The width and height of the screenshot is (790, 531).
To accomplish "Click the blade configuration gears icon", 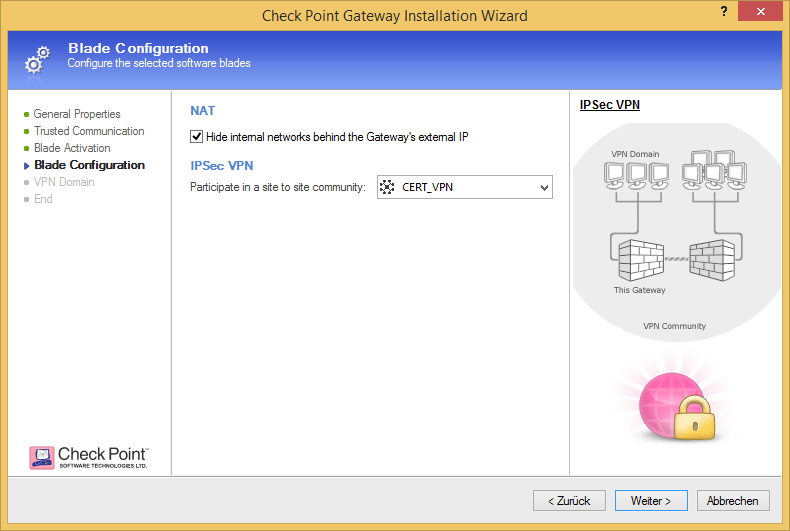I will [x=33, y=59].
